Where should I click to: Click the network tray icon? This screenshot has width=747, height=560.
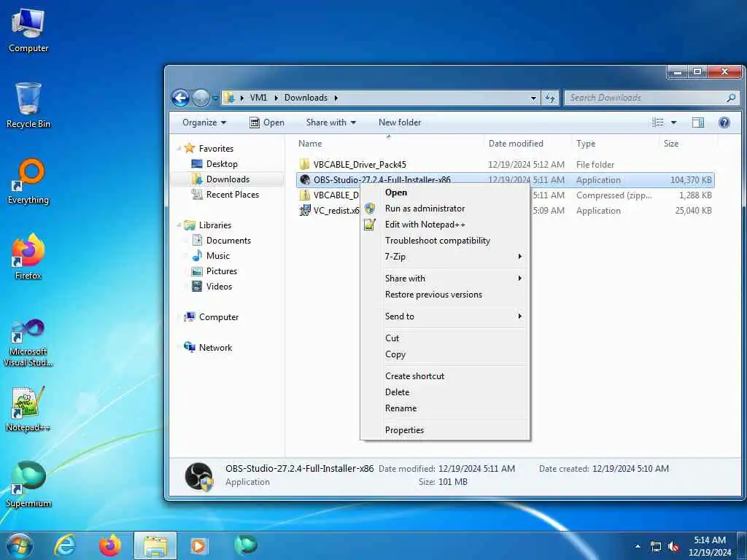[x=656, y=547]
